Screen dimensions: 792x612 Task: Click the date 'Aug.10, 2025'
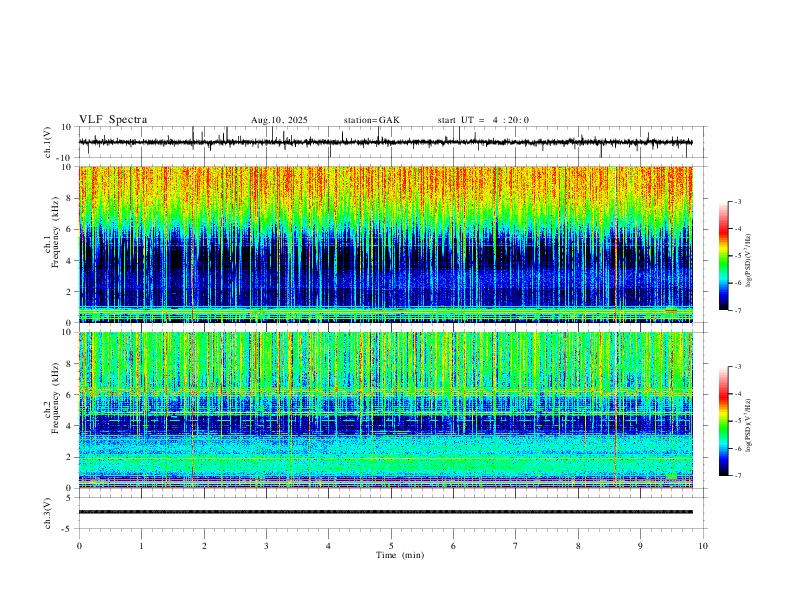(x=279, y=120)
